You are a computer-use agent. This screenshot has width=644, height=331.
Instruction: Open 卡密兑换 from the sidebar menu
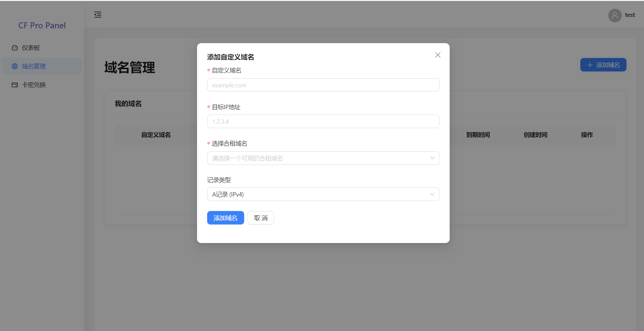coord(34,85)
